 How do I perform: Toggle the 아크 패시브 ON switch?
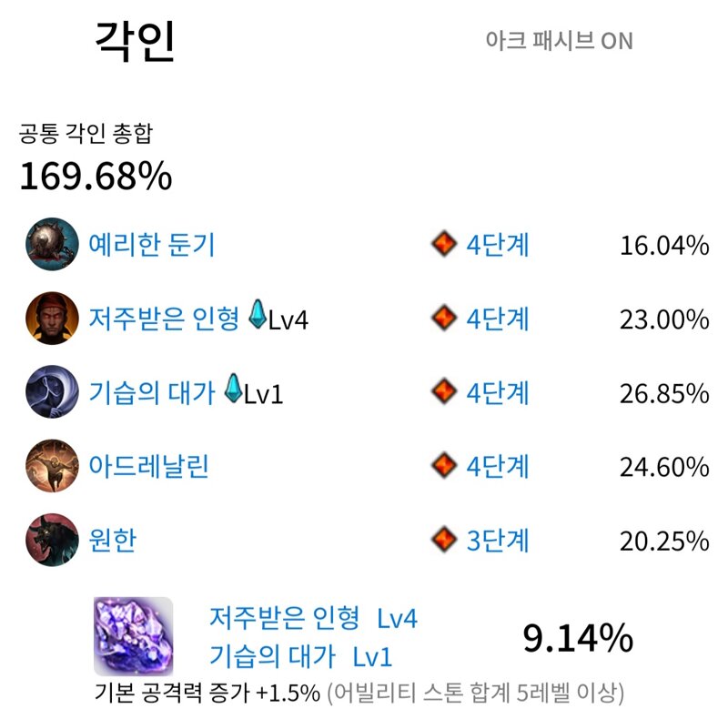[x=559, y=41]
